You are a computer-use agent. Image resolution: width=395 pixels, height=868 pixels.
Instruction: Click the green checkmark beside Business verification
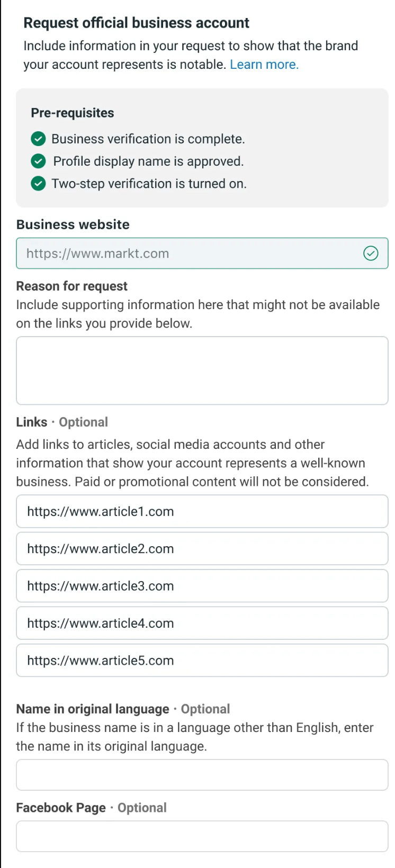tap(38, 139)
